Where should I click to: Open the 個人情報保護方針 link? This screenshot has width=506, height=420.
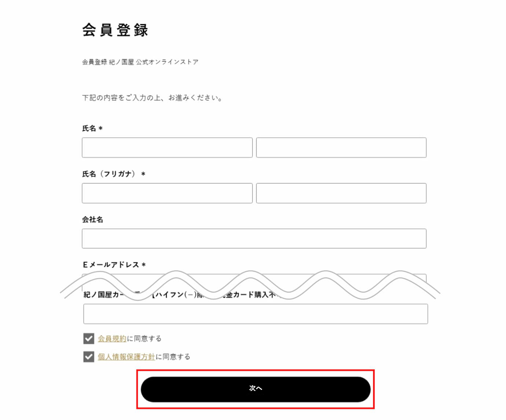click(x=126, y=357)
